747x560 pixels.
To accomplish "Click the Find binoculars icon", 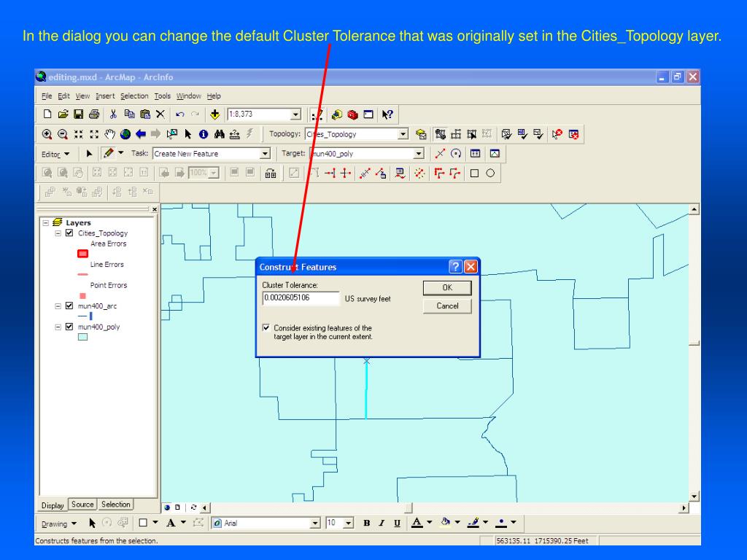I will [x=219, y=134].
